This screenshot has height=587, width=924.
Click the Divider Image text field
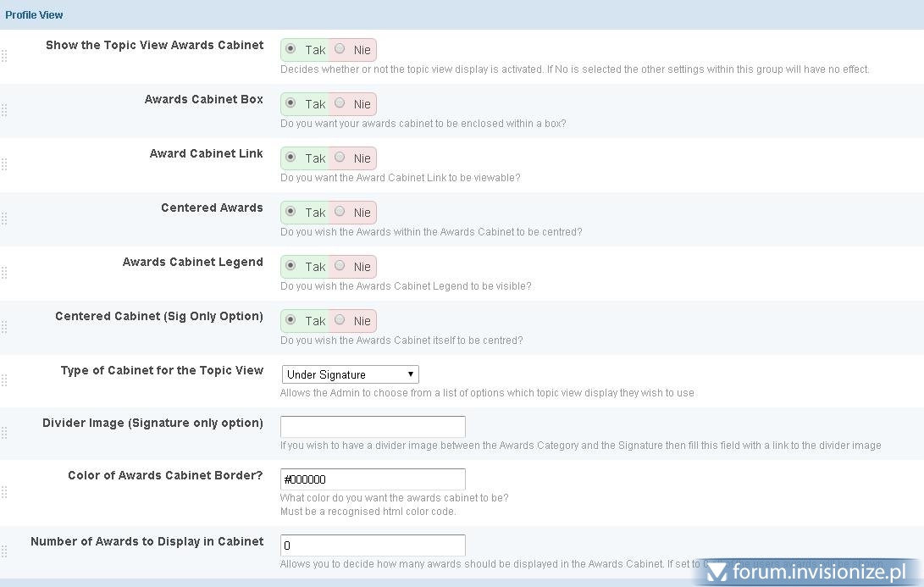click(373, 427)
